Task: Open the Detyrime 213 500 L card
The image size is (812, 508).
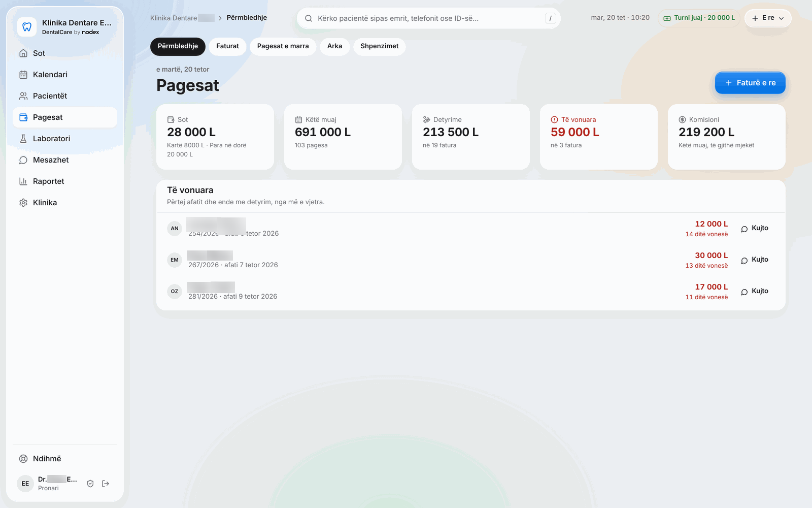Action: (471, 137)
